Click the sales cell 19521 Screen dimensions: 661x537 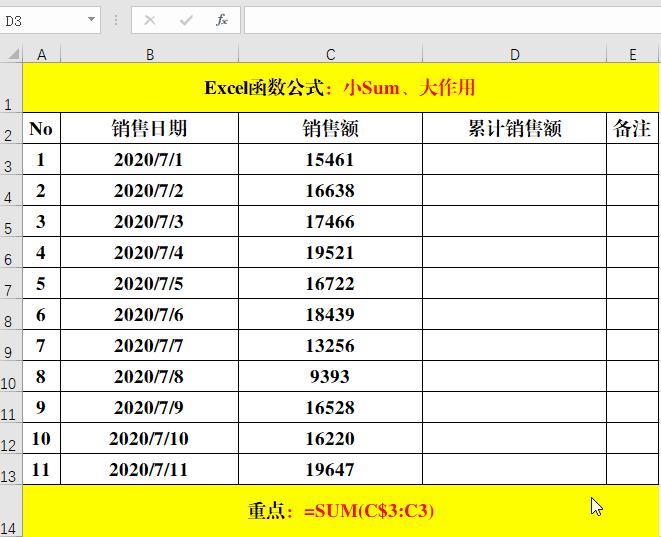330,252
